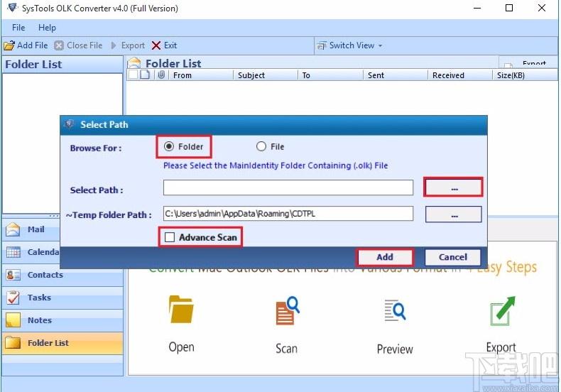Close the SysTools OLK Converter window
This screenshot has width=561, height=392.
pyautogui.click(x=542, y=8)
